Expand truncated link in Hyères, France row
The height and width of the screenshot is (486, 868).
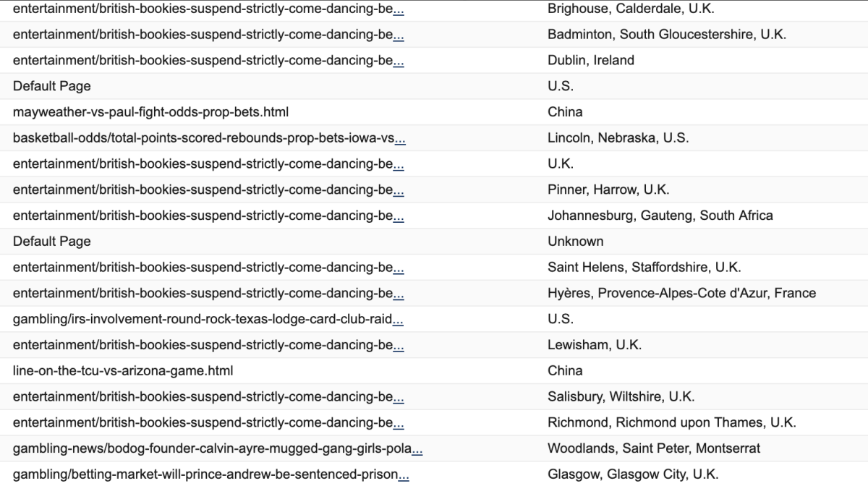pos(399,293)
